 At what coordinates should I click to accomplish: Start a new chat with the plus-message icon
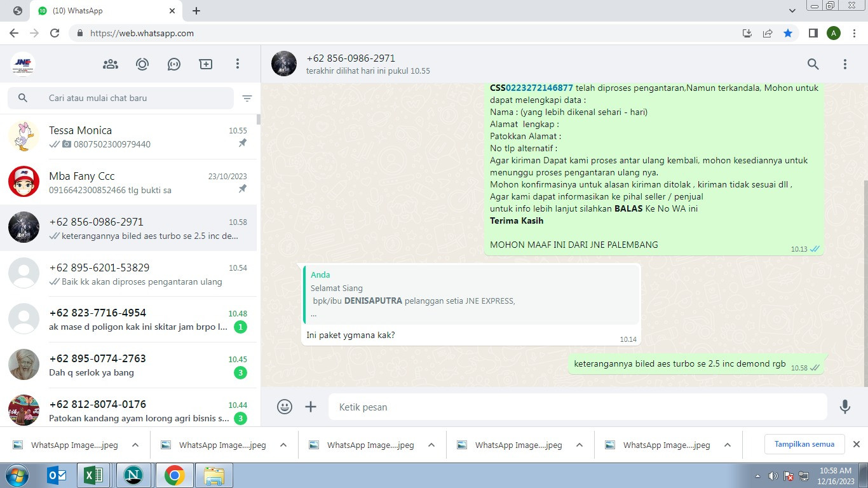(206, 64)
